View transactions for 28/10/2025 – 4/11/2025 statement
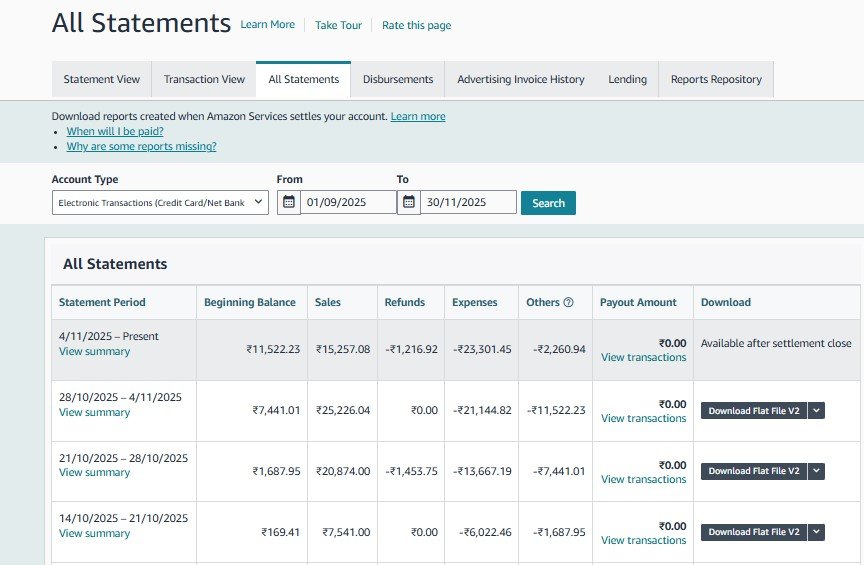 [x=644, y=418]
